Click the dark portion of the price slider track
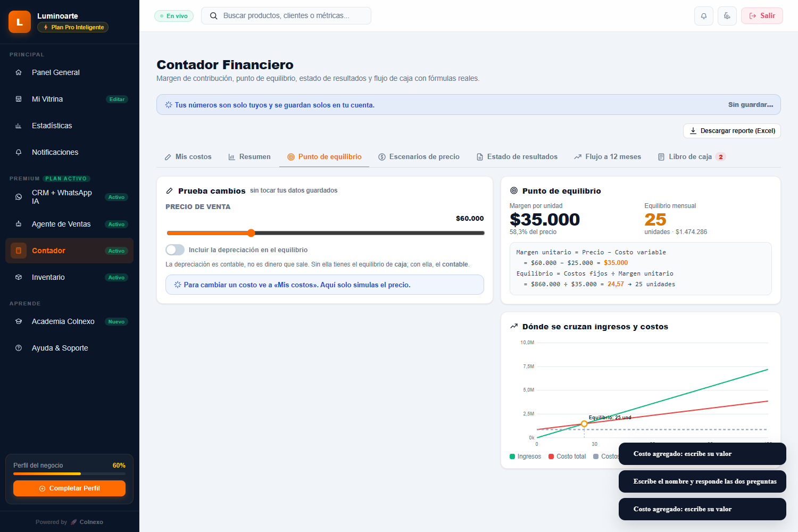 (x=370, y=233)
